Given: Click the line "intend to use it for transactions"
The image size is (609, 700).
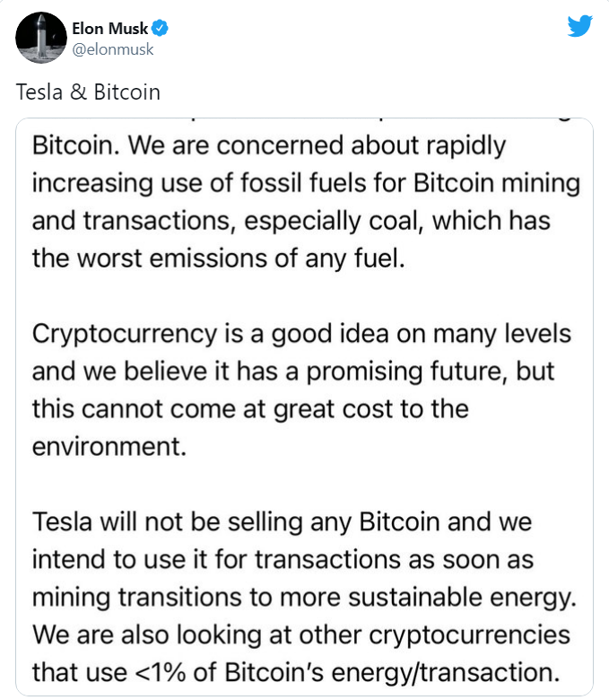Looking at the screenshot, I should point(283,559).
